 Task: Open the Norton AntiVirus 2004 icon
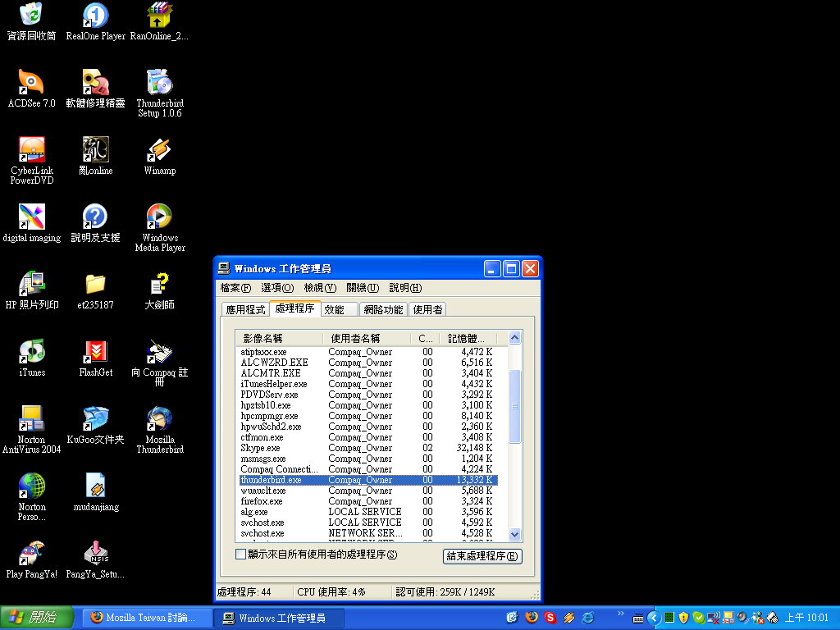click(x=31, y=419)
